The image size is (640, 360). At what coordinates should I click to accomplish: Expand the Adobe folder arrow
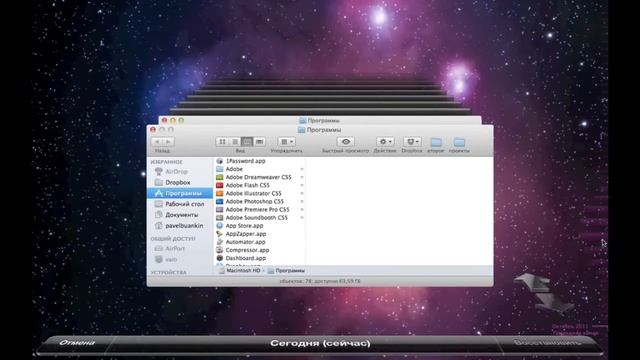[302, 169]
